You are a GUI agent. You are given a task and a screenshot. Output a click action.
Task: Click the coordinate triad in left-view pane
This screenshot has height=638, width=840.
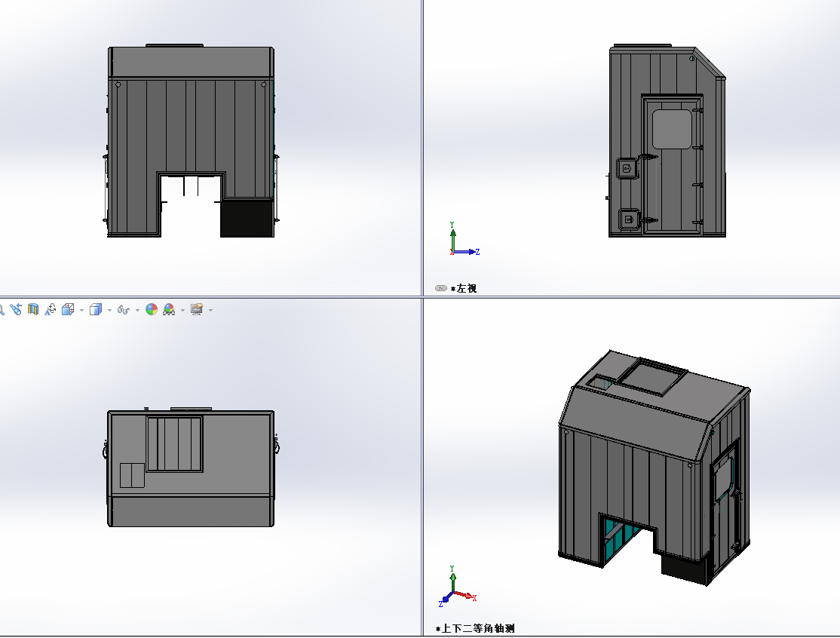tap(464, 239)
